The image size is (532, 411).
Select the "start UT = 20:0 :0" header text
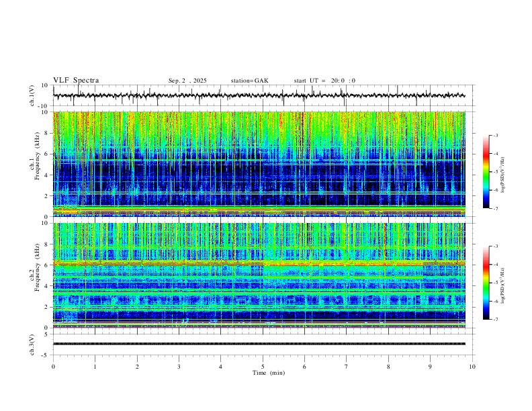click(x=324, y=81)
